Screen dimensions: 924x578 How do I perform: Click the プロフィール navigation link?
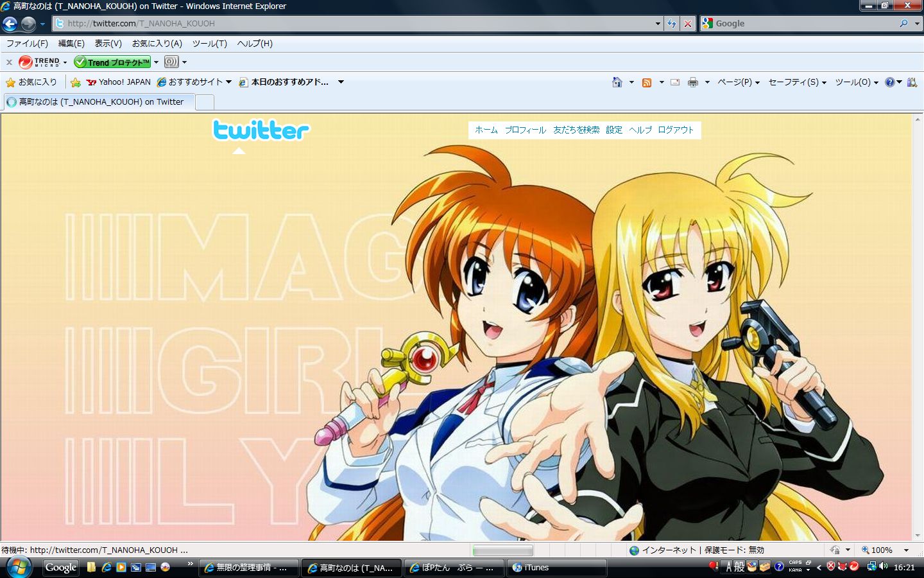coord(525,130)
